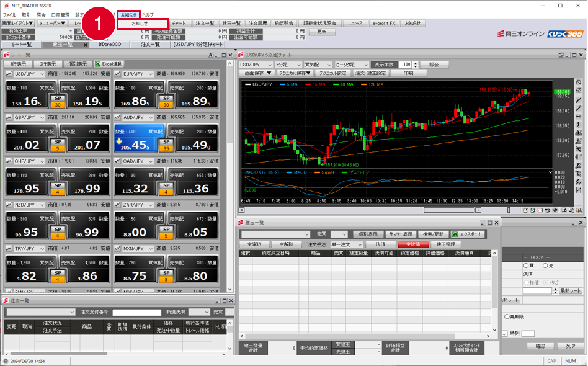Screen dimensions: 588x366
Task: Click the 注文受付番号 input field
Action: tap(136, 313)
